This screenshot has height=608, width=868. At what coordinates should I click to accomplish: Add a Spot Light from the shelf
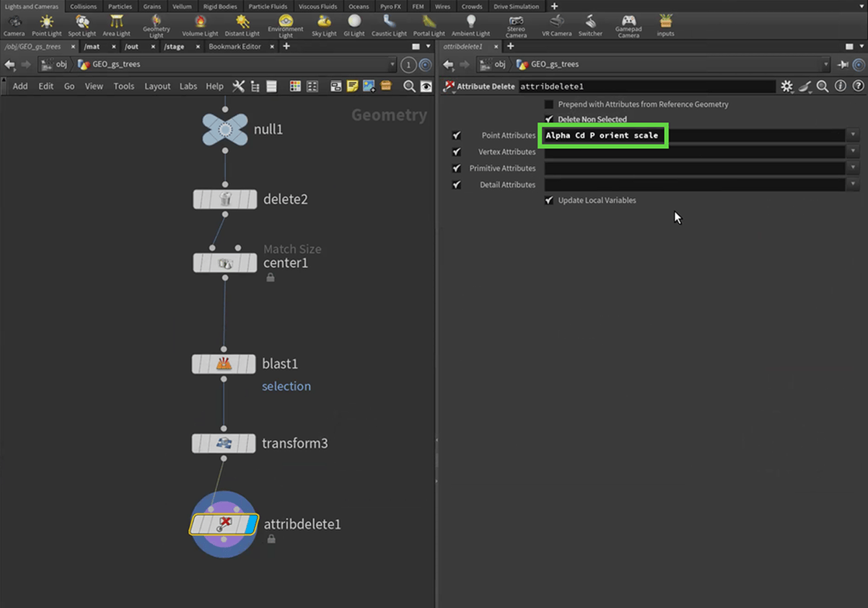click(x=82, y=25)
